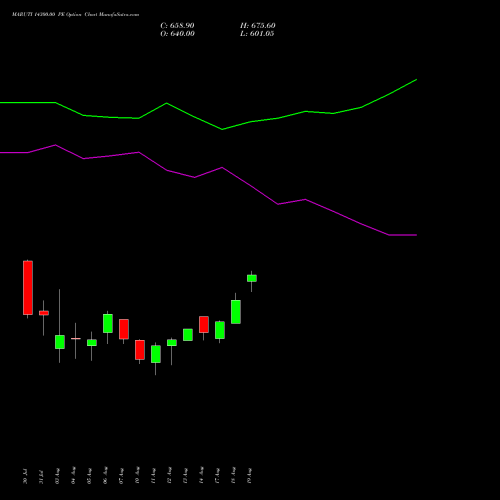This screenshot has width=500, height=500.
Task: Select the last green candle for 19 Aug
Action: (252, 278)
